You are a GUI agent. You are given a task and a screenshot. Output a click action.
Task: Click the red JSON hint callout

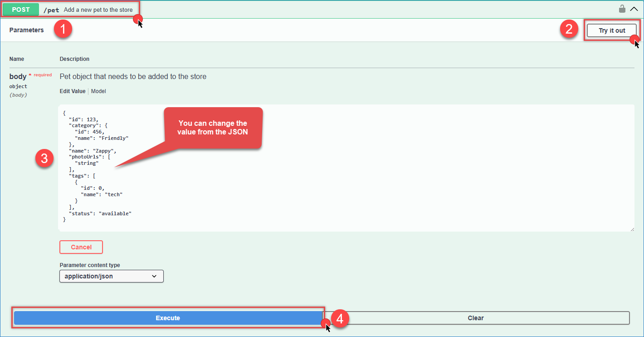tap(213, 128)
